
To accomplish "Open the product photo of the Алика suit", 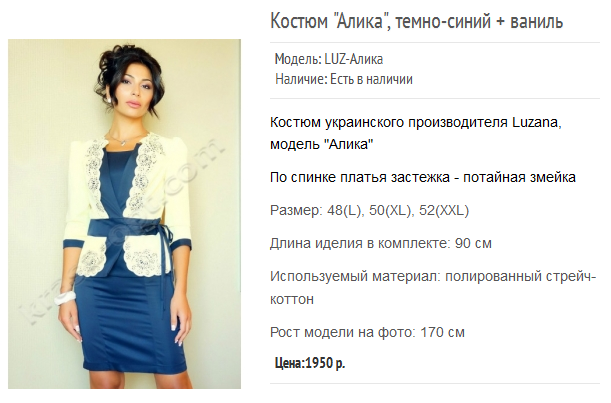I will coord(124,214).
